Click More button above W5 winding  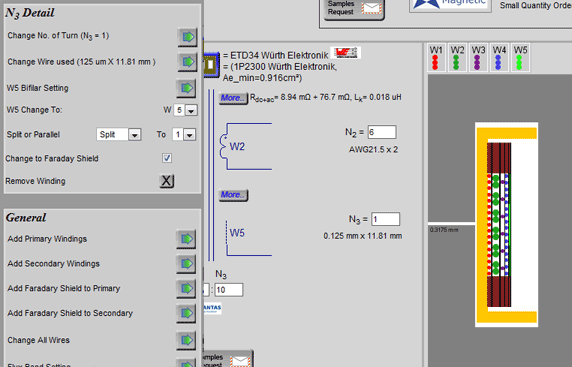(233, 195)
